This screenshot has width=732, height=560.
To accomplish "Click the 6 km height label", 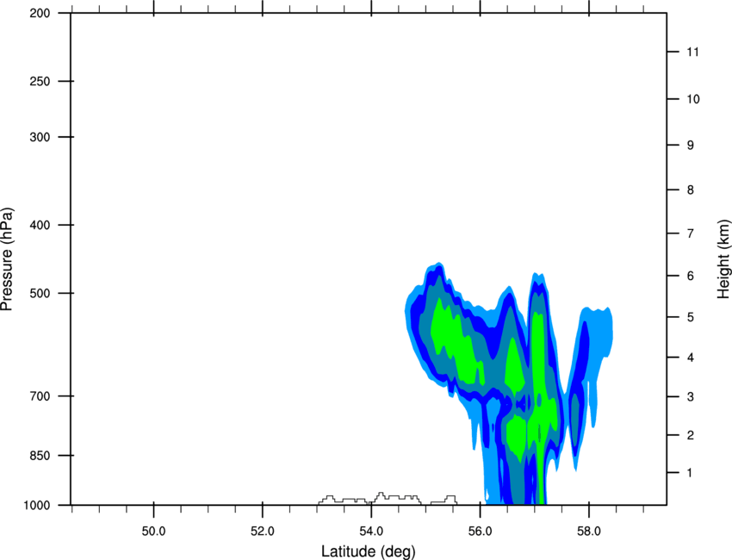I will click(691, 276).
